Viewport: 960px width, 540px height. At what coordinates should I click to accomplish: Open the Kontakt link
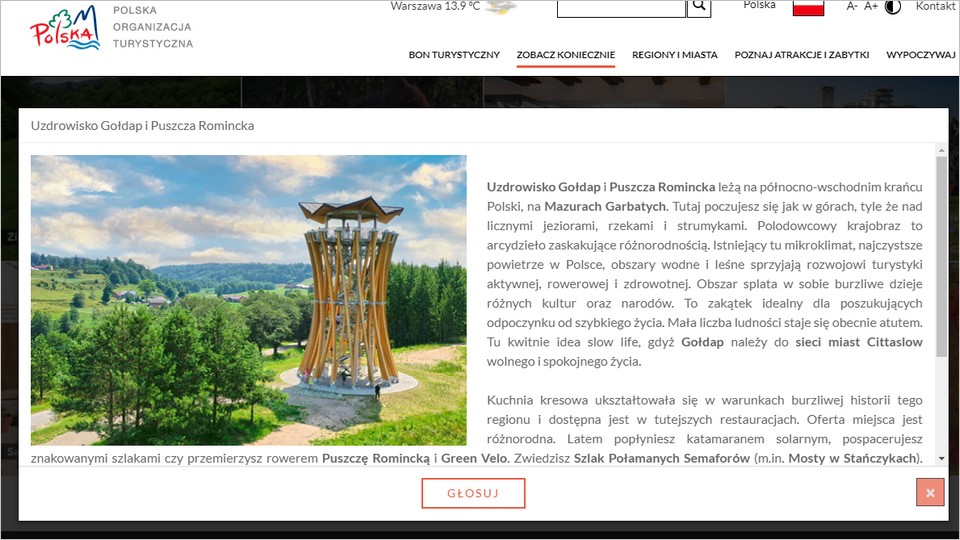point(935,6)
